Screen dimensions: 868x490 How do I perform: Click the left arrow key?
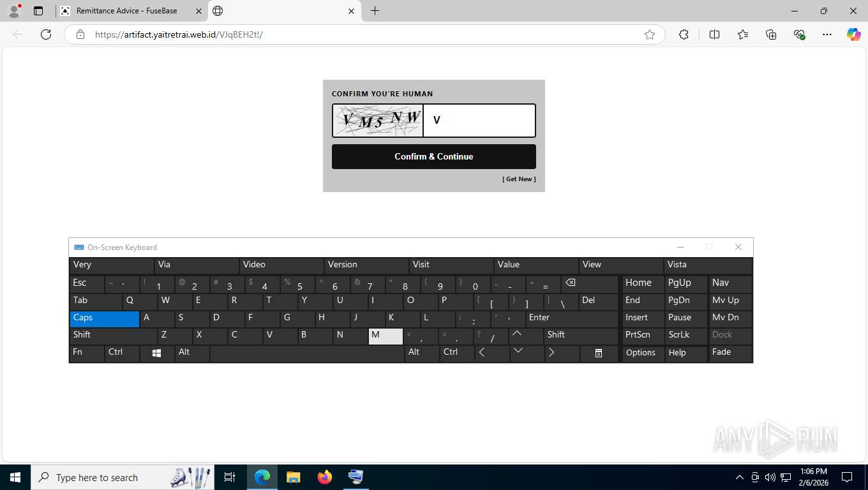[491, 353]
